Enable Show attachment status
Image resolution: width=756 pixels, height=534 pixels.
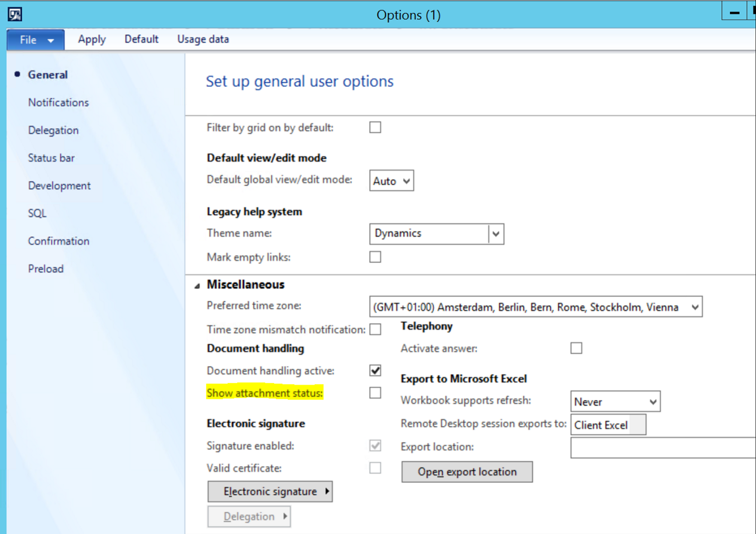tap(375, 393)
